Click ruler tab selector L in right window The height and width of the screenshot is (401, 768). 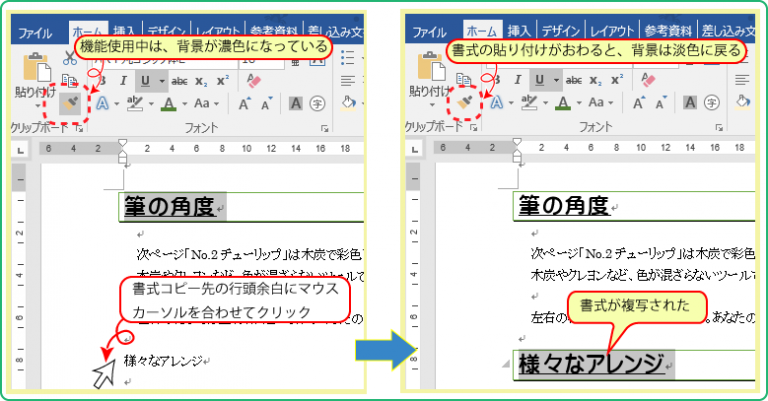415,149
